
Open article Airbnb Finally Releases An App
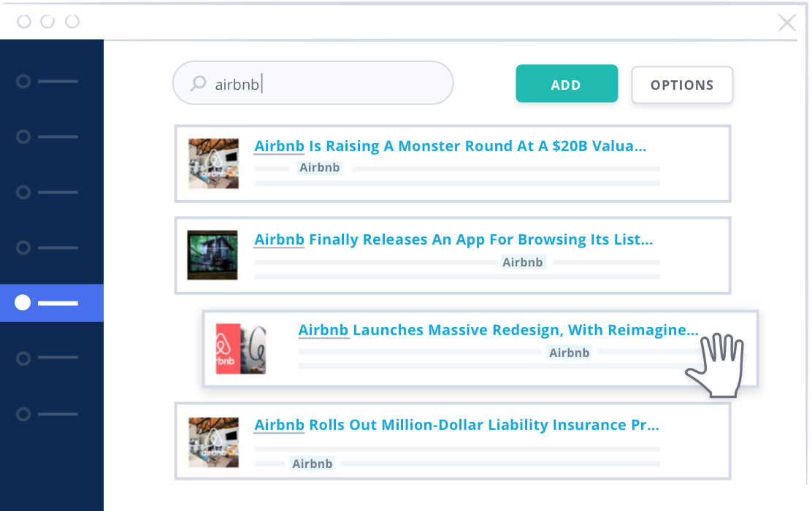[453, 239]
